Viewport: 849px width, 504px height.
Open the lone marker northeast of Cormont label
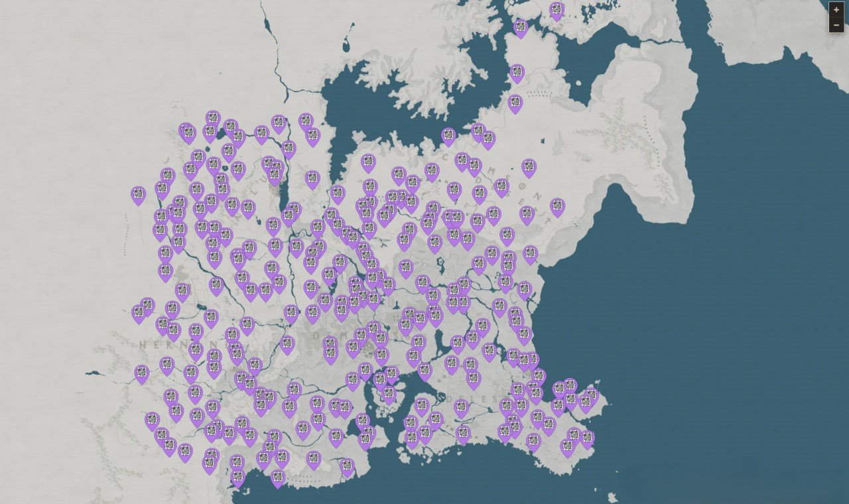(529, 166)
